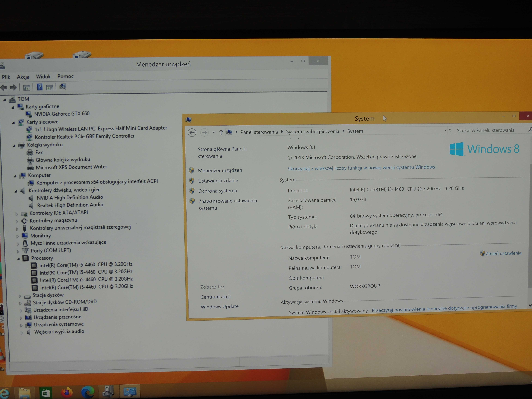This screenshot has height=399, width=532.
Task: Click Strona główna Panelu sterowania link
Action: [x=222, y=153]
